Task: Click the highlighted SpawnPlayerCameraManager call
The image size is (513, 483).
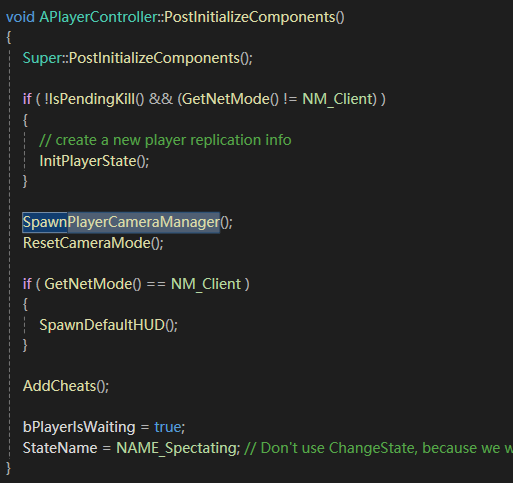Action: tap(121, 222)
